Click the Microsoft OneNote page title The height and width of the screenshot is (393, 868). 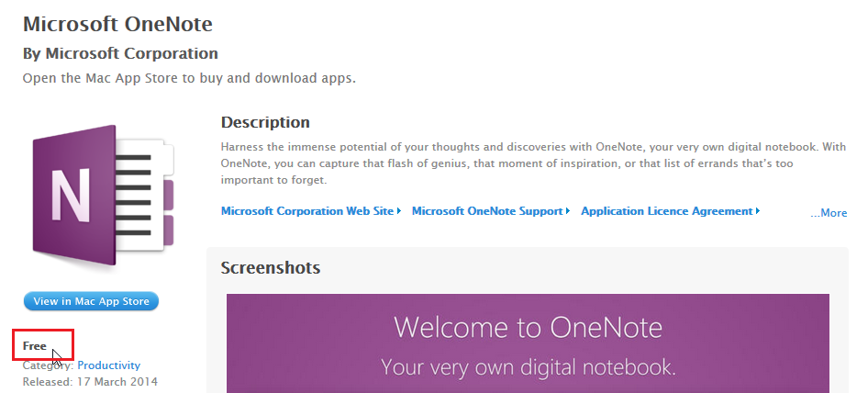click(x=117, y=24)
